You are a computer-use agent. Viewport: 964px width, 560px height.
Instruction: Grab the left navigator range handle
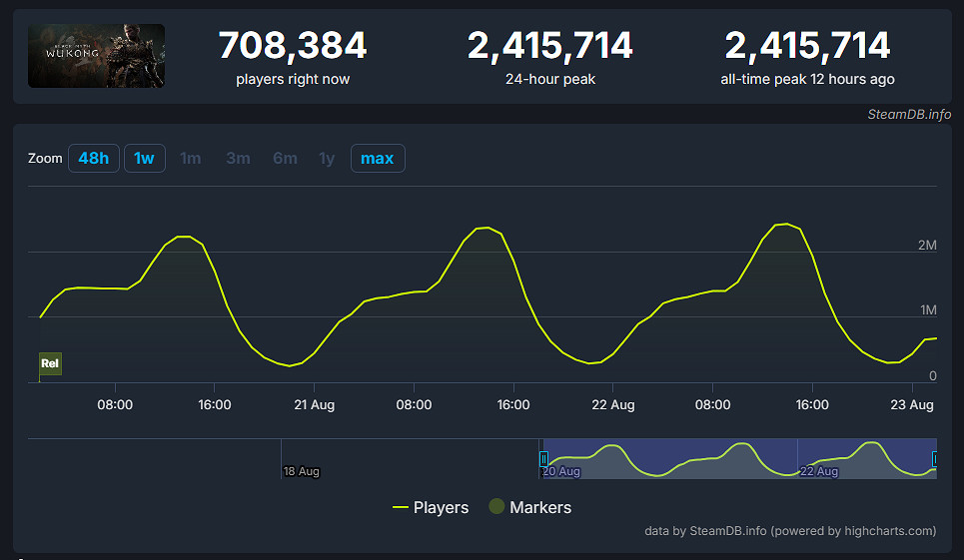[x=543, y=459]
